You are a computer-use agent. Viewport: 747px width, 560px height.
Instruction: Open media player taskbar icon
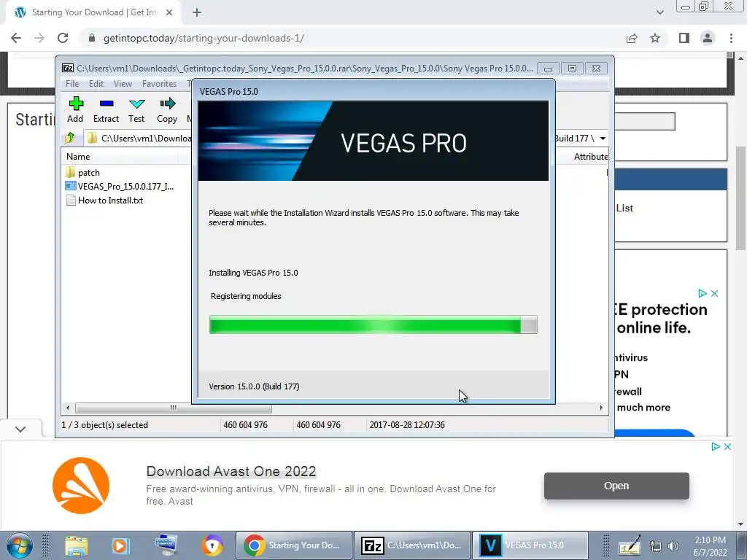[120, 545]
